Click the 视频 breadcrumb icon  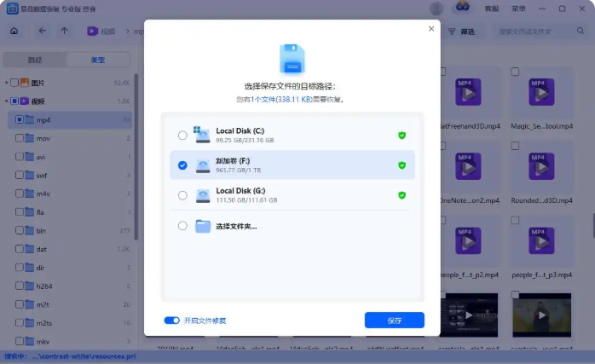[x=92, y=32]
